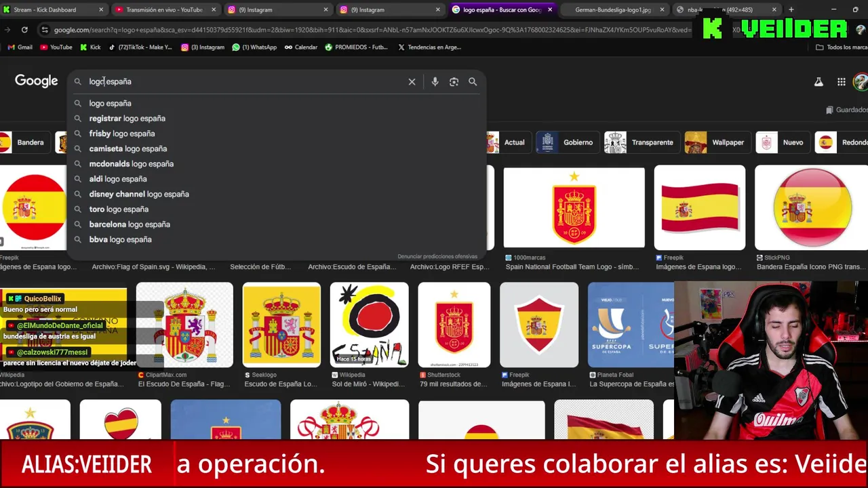Filter images by Transparente chip
The image size is (868, 488).
pos(642,142)
